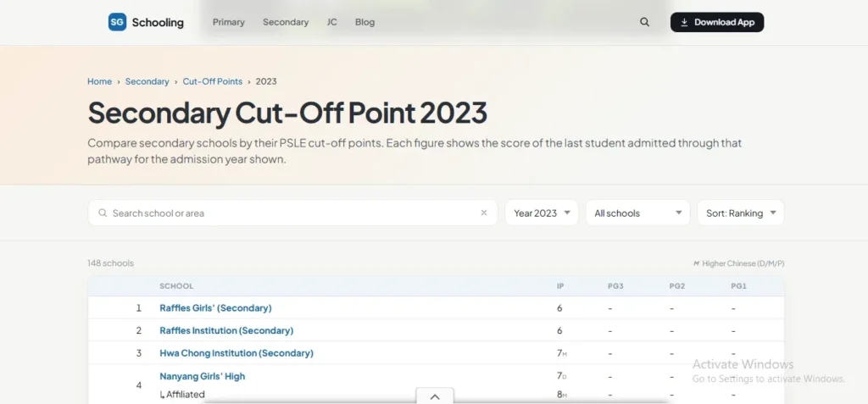The image size is (868, 404).
Task: Go to Cut-Off Points in the breadcrumb
Action: point(213,81)
